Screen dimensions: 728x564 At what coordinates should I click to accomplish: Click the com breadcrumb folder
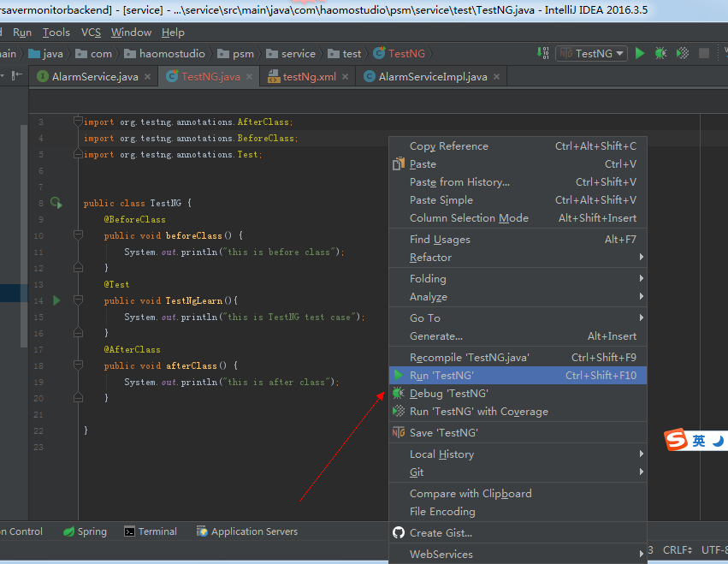[94, 54]
